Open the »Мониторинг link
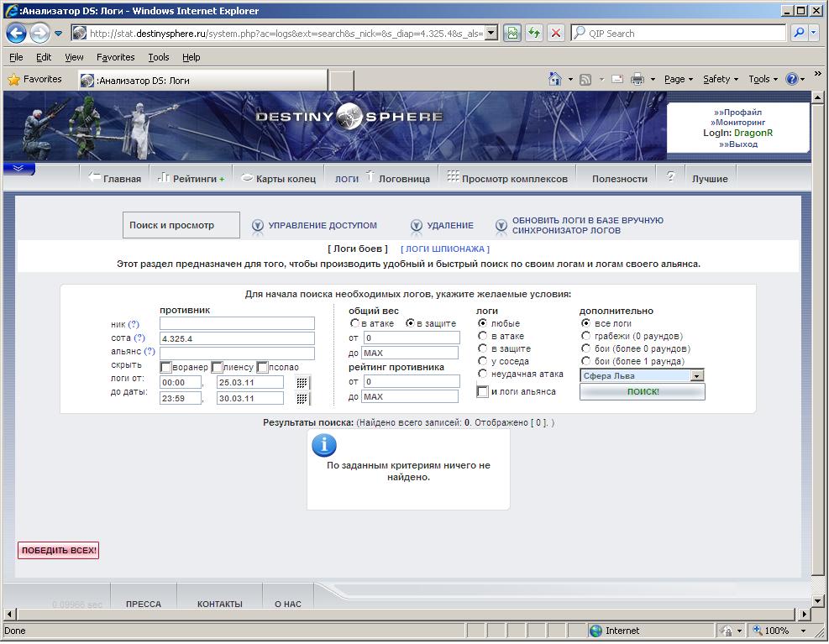This screenshot has height=644, width=829. [737, 122]
